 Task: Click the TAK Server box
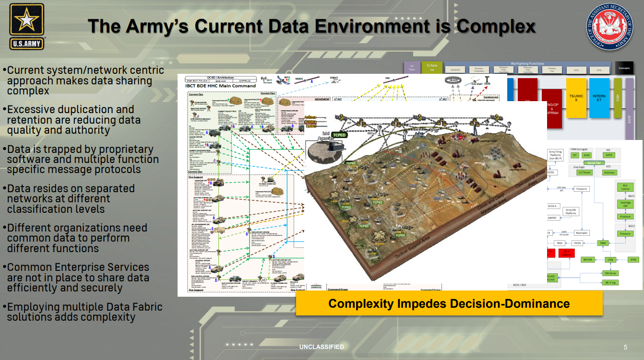tap(610, 273)
